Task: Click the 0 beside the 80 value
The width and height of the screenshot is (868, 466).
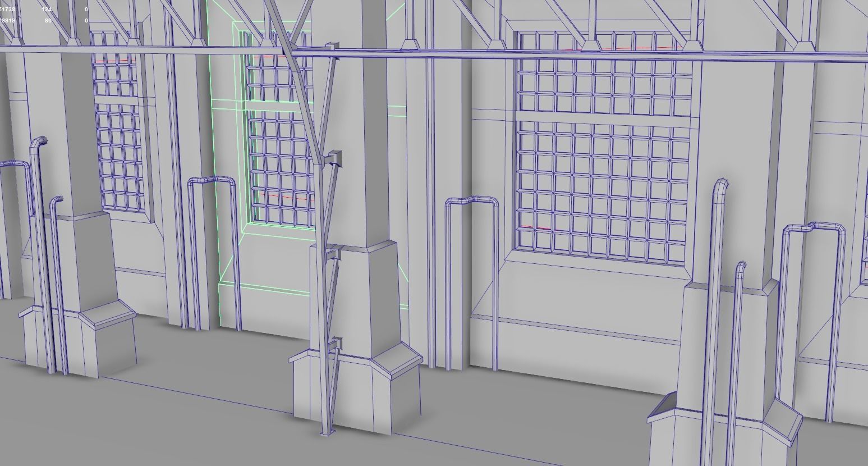Action: coord(86,21)
